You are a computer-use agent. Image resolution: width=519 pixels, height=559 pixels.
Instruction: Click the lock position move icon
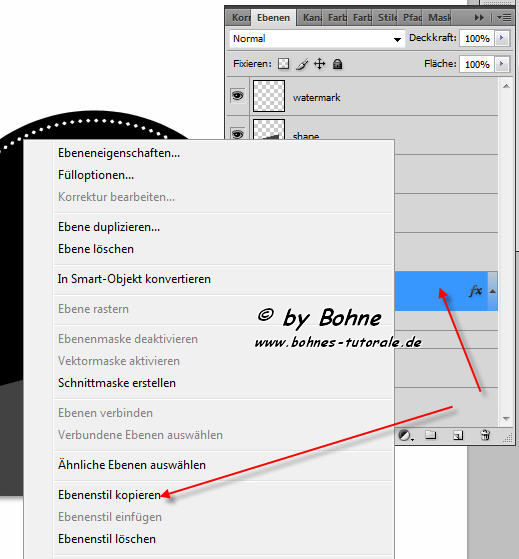319,64
